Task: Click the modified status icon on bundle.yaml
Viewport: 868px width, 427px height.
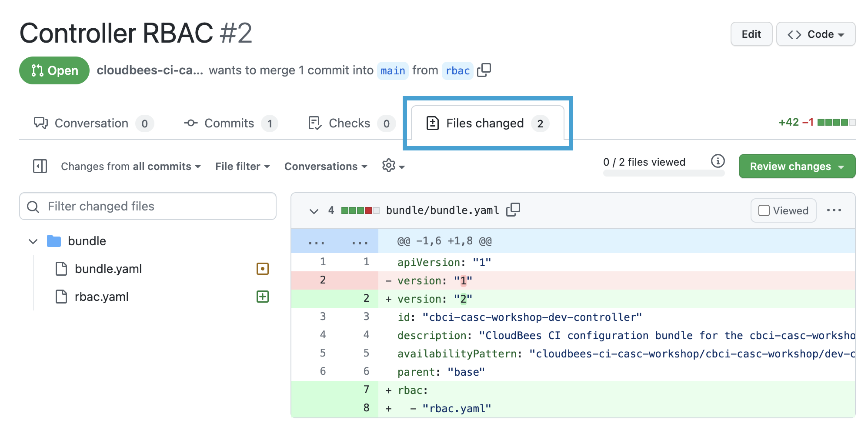Action: [263, 269]
